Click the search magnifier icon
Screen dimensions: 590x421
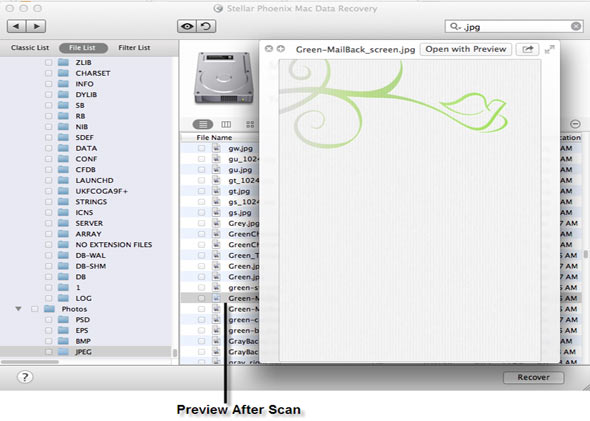[454, 26]
